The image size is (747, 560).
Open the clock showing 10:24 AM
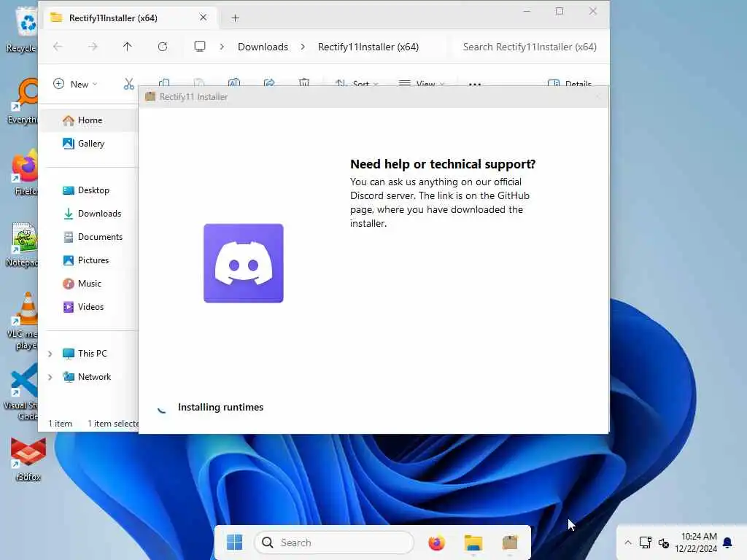click(695, 542)
